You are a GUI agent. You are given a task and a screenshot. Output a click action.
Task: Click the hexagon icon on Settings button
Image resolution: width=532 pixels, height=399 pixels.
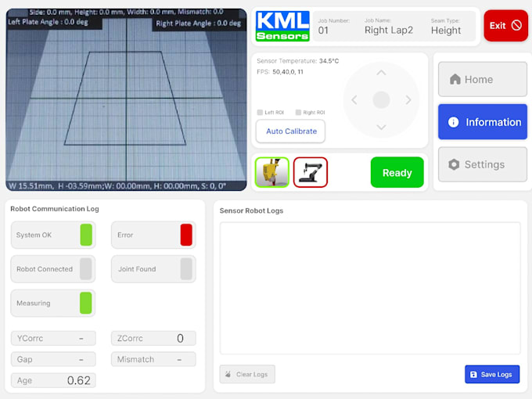click(454, 164)
